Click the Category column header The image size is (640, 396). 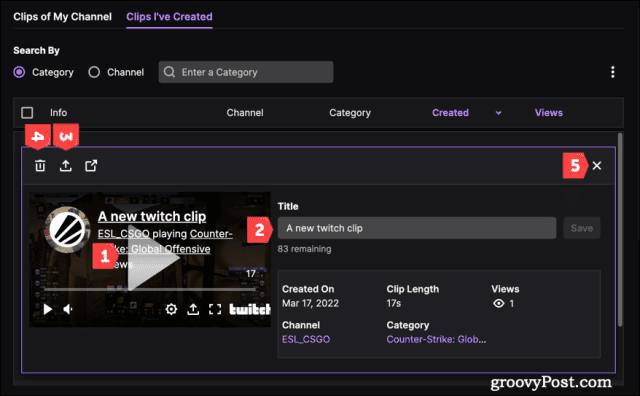pos(350,113)
